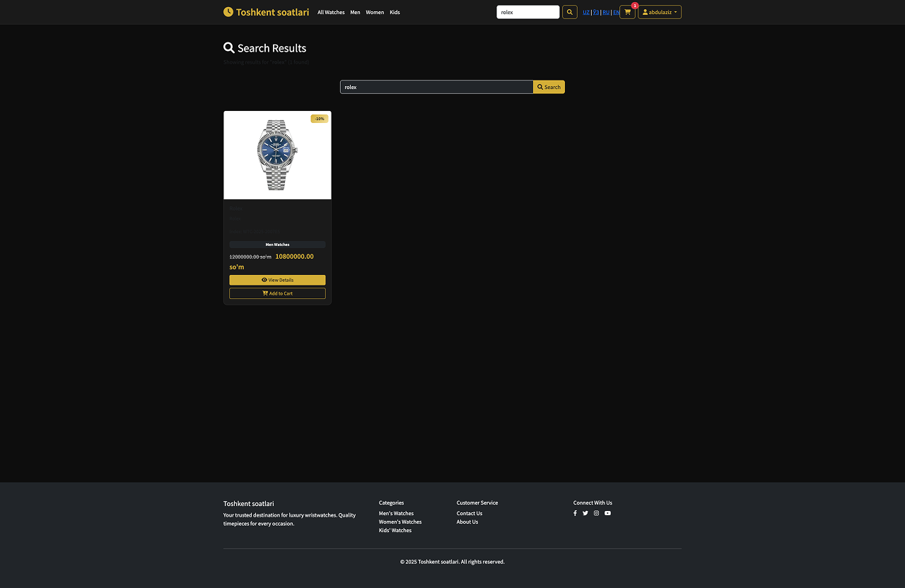The width and height of the screenshot is (905, 588).
Task: Open Kids' Watches footer link
Action: coord(395,530)
